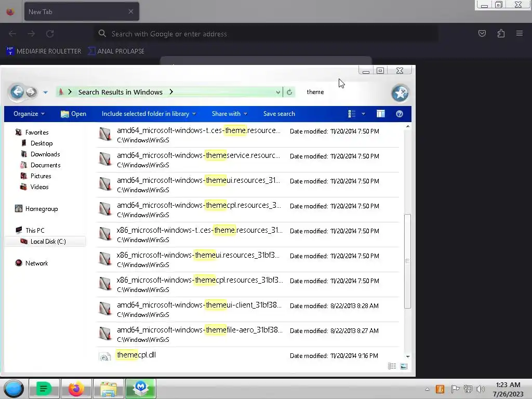Open File Explorer taskbar icon
The image size is (532, 399).
pos(109,389)
